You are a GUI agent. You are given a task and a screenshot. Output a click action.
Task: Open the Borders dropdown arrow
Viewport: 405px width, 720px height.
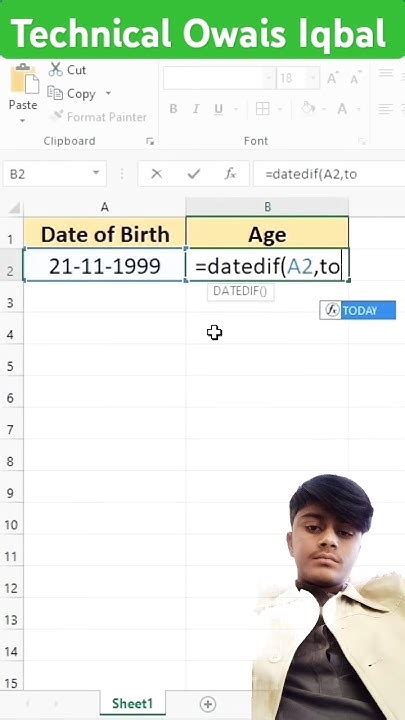coord(280,109)
